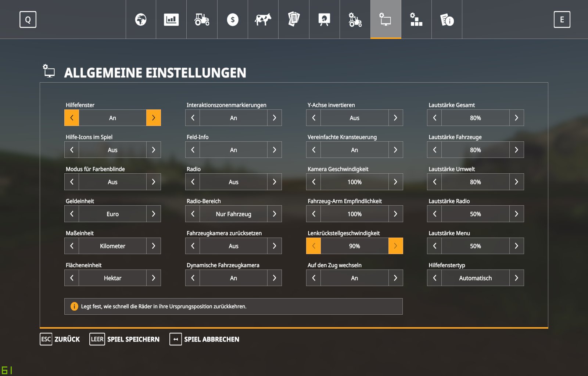Change Maßeinheit to previous unit option
This screenshot has height=376, width=588.
coord(72,246)
